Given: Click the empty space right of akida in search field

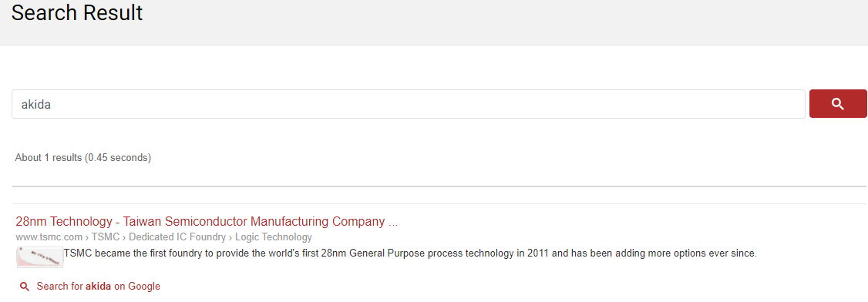Looking at the screenshot, I should tap(426, 104).
